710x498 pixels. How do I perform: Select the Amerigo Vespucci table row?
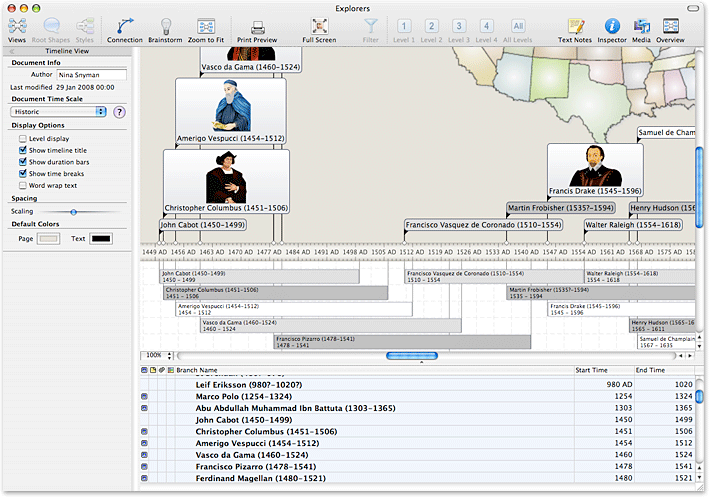tap(417, 443)
